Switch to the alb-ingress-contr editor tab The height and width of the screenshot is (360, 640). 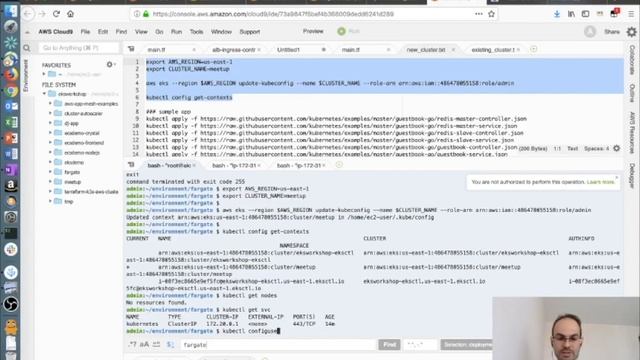tap(234, 49)
